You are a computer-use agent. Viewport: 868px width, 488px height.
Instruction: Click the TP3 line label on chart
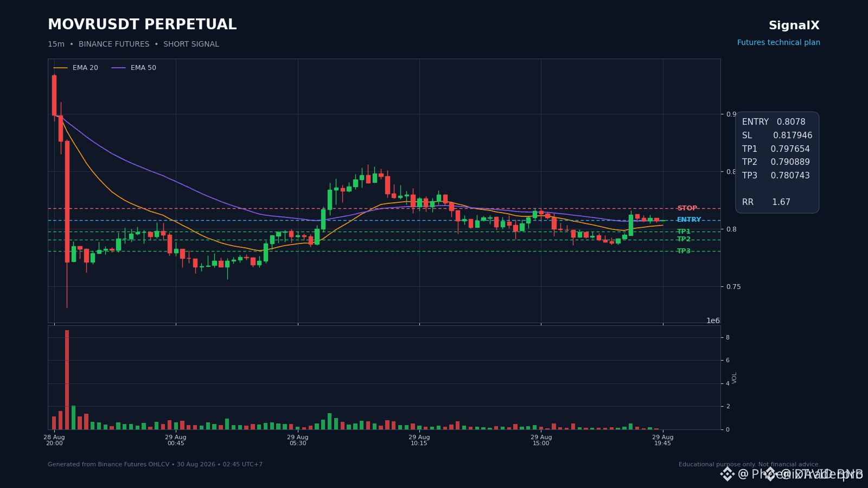684,251
